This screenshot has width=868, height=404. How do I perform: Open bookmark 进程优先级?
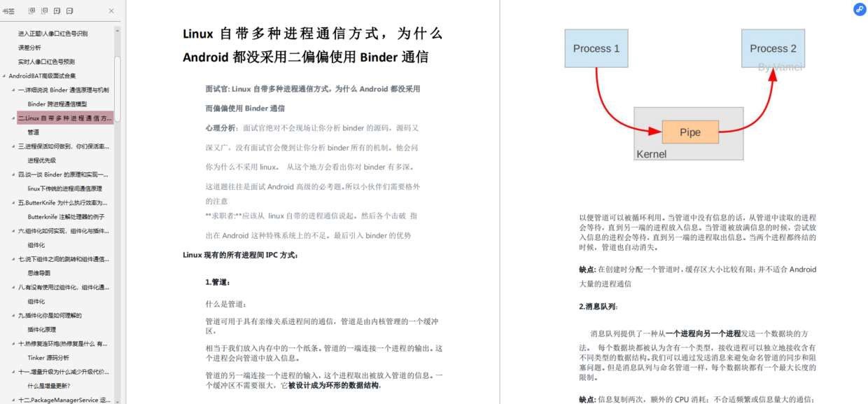pyautogui.click(x=42, y=160)
